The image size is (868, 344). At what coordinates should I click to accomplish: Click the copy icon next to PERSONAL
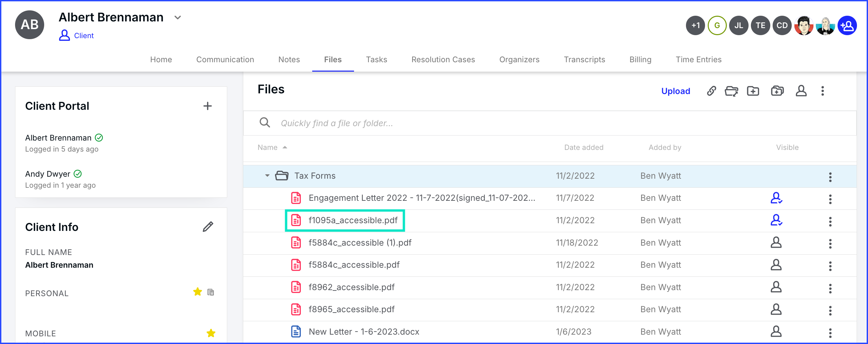[x=210, y=292]
